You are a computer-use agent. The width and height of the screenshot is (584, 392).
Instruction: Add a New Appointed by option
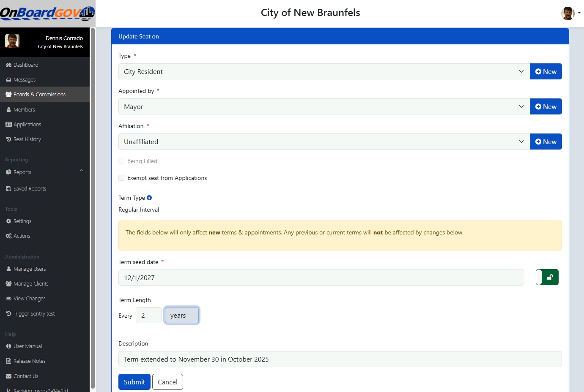click(x=546, y=106)
